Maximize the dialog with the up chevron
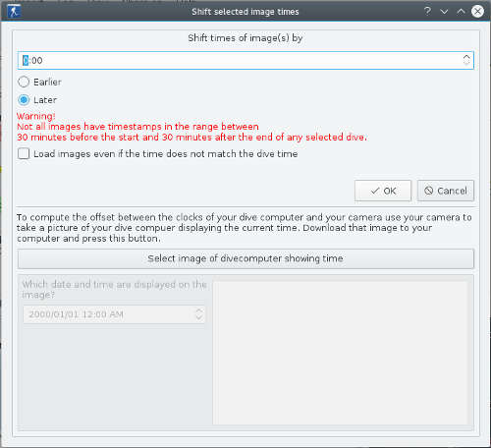The image size is (491, 448). pos(461,12)
